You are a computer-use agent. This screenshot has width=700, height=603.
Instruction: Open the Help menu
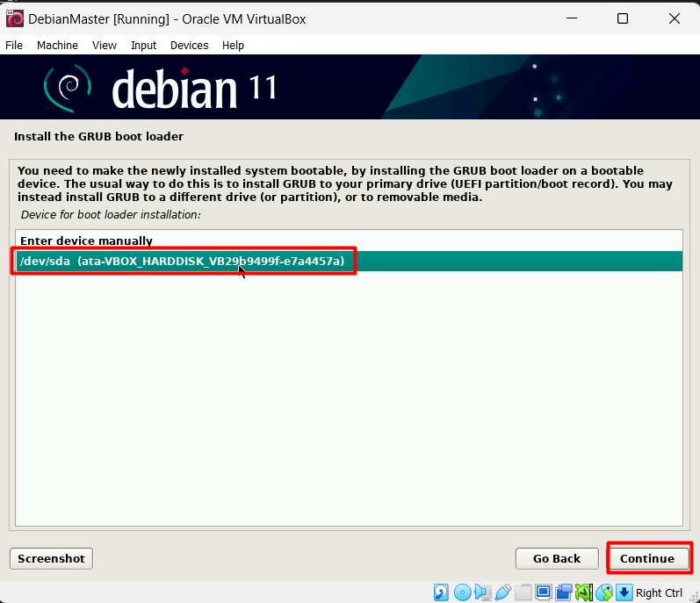[233, 46]
